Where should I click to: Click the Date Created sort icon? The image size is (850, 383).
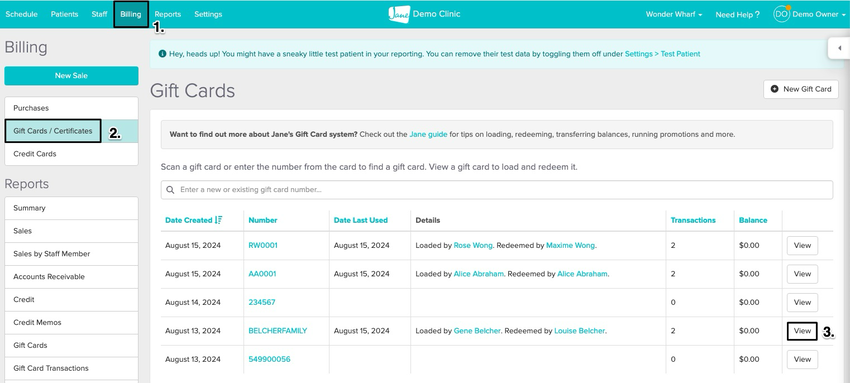[x=218, y=220]
